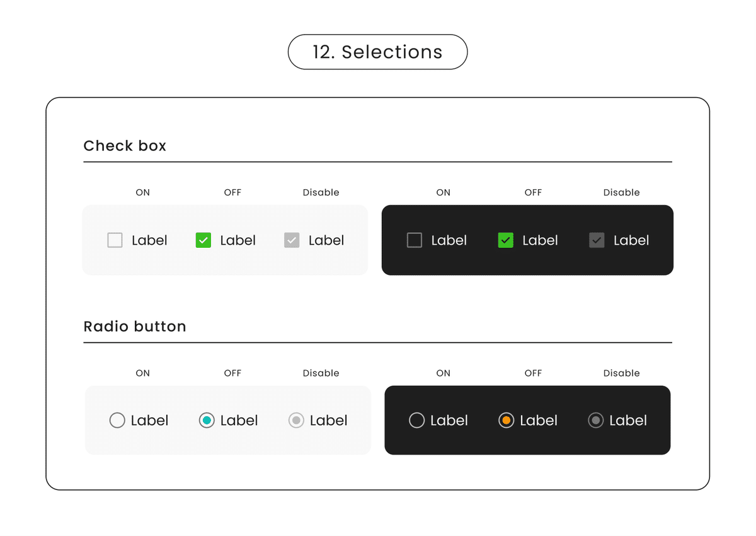Check the empty checkbox in the light panel
Screen dimensions: 756x536
(x=115, y=240)
